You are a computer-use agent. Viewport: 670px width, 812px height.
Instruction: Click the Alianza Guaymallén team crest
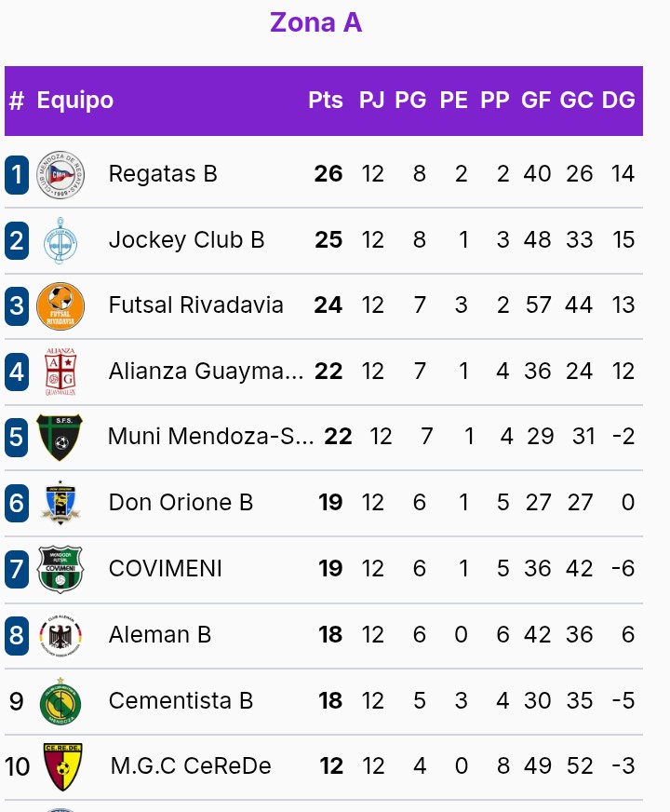tap(60, 372)
